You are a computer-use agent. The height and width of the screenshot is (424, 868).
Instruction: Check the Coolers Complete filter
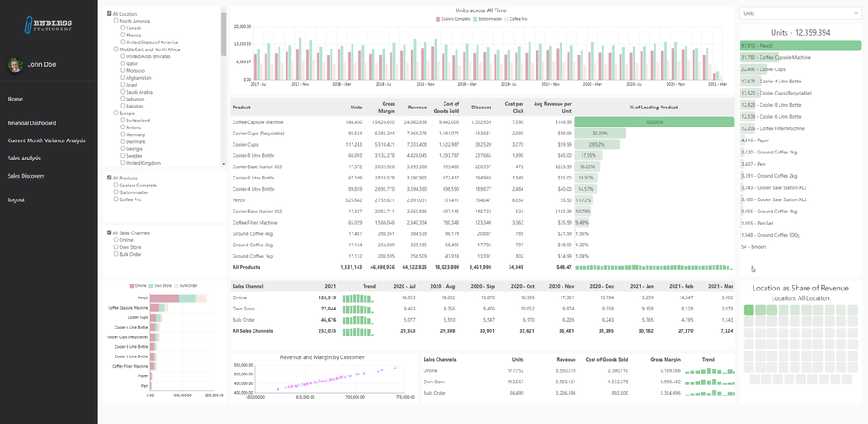[x=115, y=186]
